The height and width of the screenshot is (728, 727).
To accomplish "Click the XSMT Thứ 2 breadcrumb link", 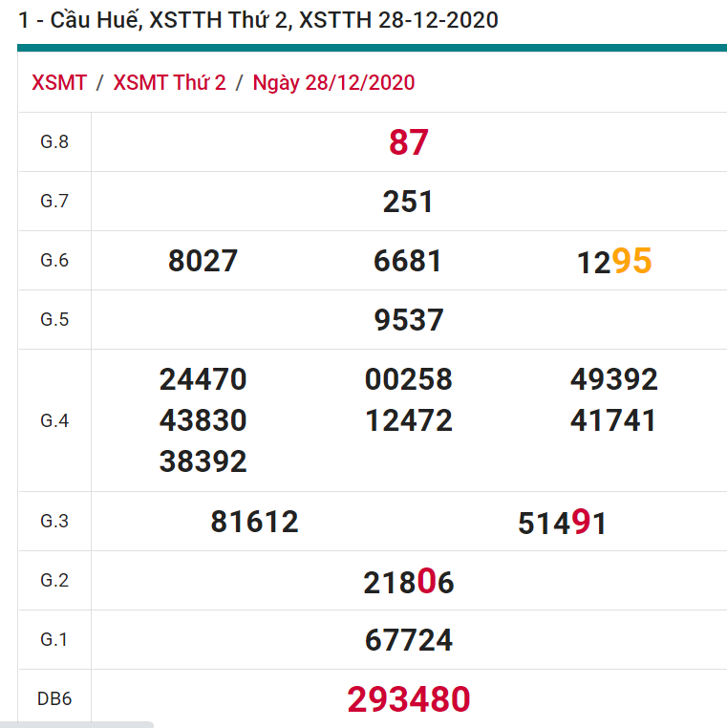I will click(169, 82).
